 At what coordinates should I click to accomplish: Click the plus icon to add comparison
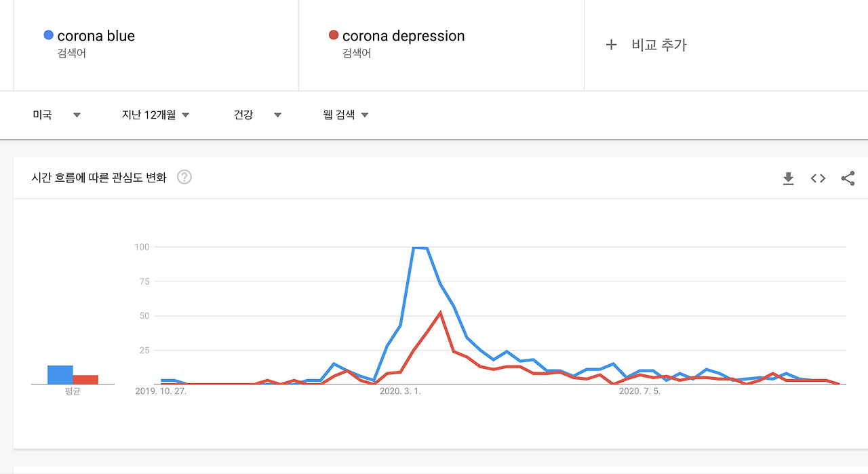611,45
